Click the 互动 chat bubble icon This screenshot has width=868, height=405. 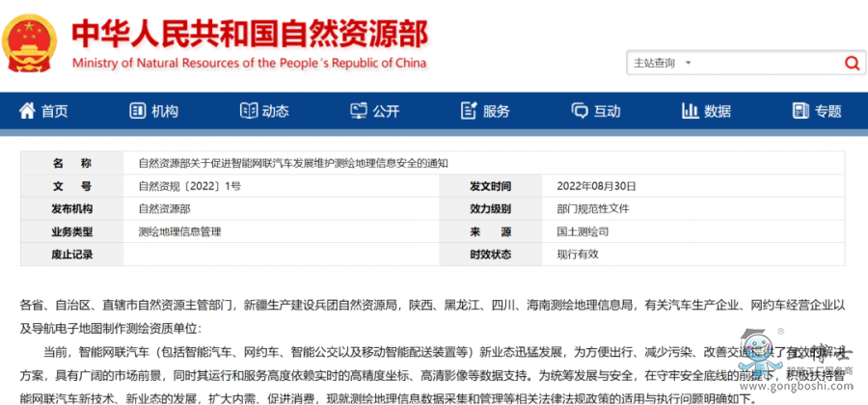[x=580, y=111]
